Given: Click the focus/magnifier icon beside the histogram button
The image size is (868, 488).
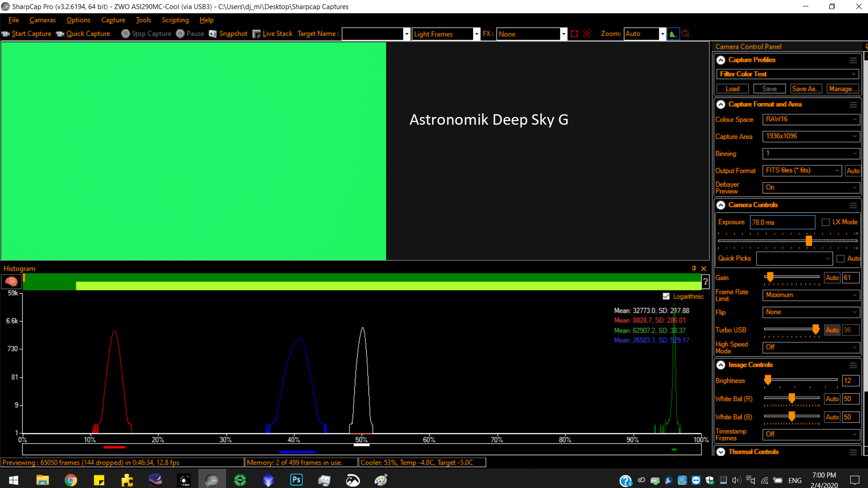Looking at the screenshot, I should [x=686, y=34].
